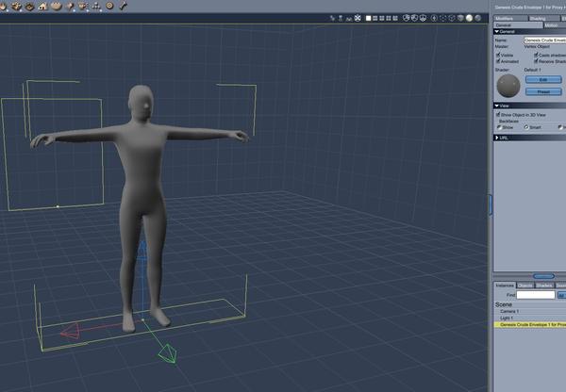Select the Model room box icon
Screen dimensions: 566x392
click(17, 6)
